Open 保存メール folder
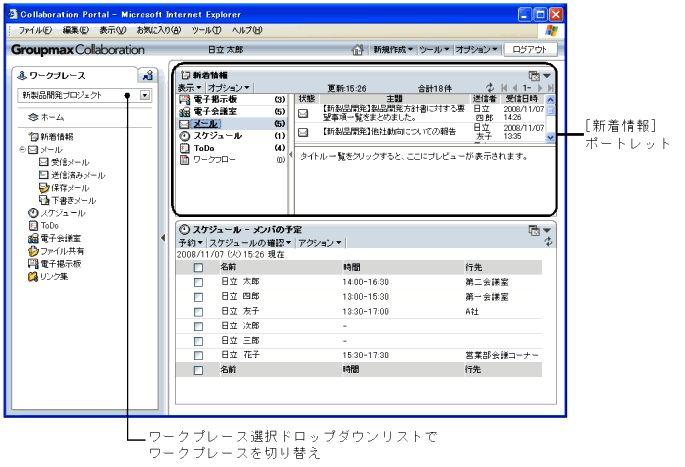 coord(64,187)
